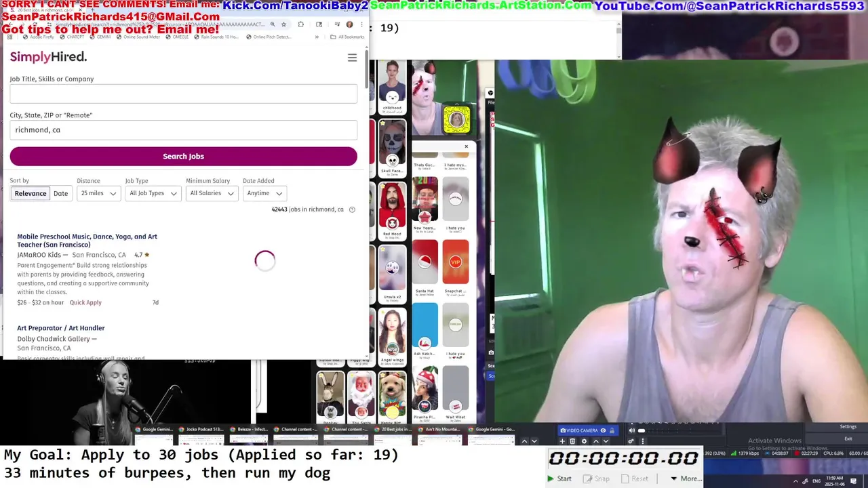Expand the bookmarks overflow chevron
868x488 pixels.
click(x=317, y=37)
